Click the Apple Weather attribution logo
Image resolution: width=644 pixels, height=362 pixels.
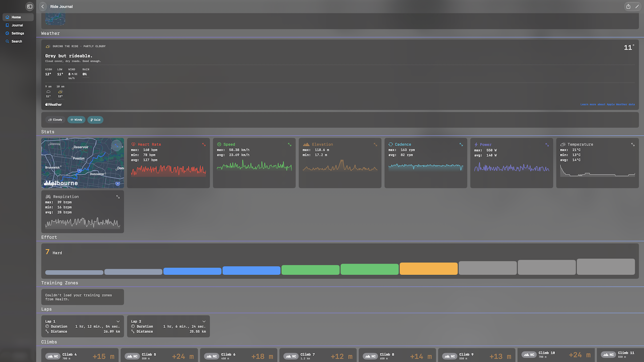click(x=54, y=105)
